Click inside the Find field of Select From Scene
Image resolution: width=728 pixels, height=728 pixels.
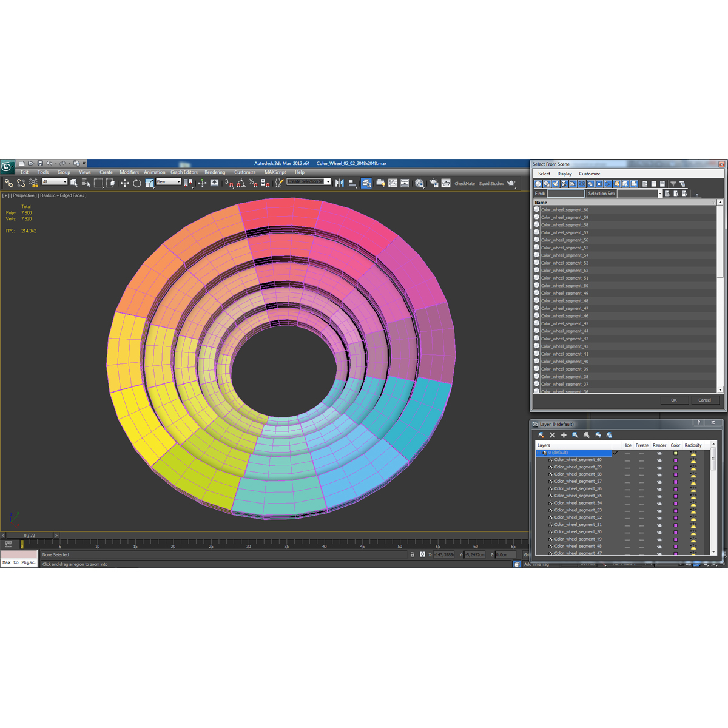point(564,194)
